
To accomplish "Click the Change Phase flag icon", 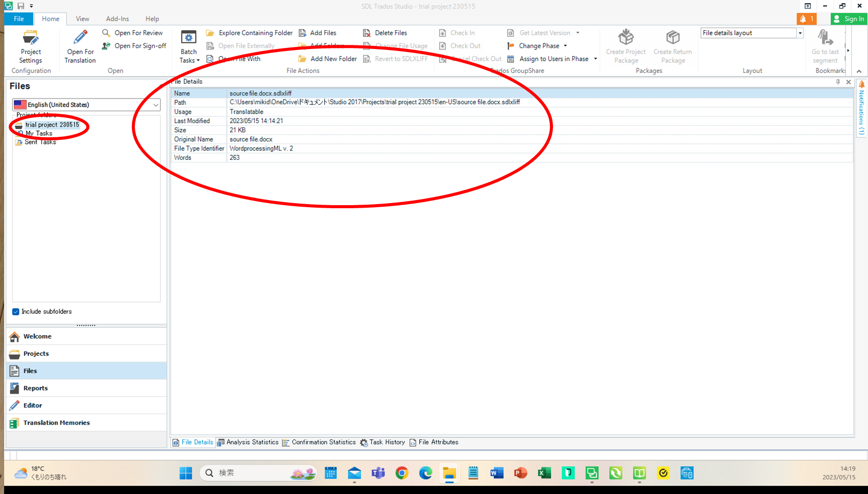I will (511, 46).
